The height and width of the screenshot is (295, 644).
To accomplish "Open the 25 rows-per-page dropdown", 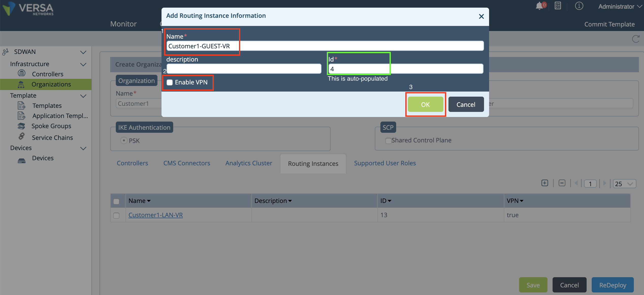I will [x=624, y=184].
